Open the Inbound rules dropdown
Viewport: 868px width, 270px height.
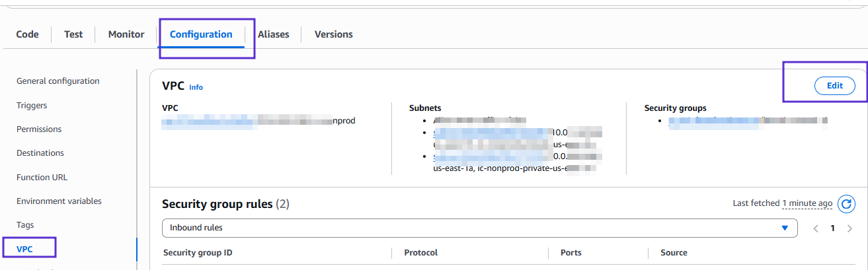(x=479, y=228)
